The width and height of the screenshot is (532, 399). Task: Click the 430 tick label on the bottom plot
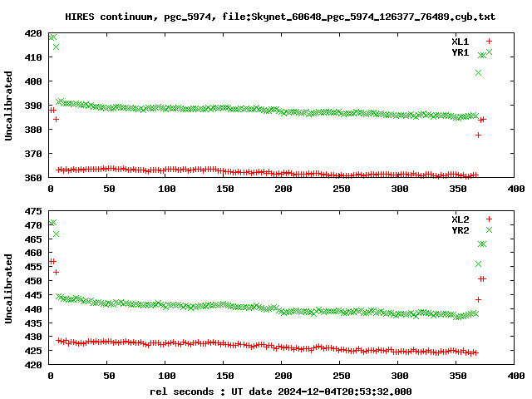tap(33, 337)
